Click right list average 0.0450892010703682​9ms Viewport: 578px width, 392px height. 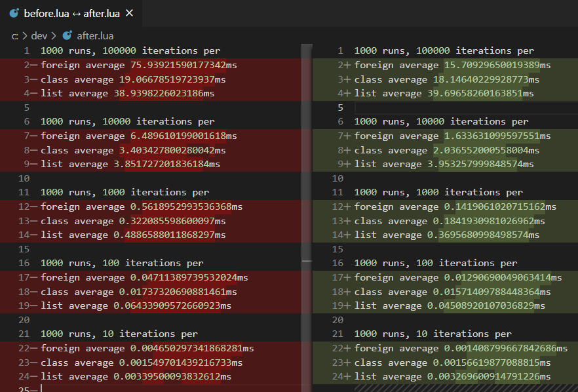pyautogui.click(x=450, y=306)
